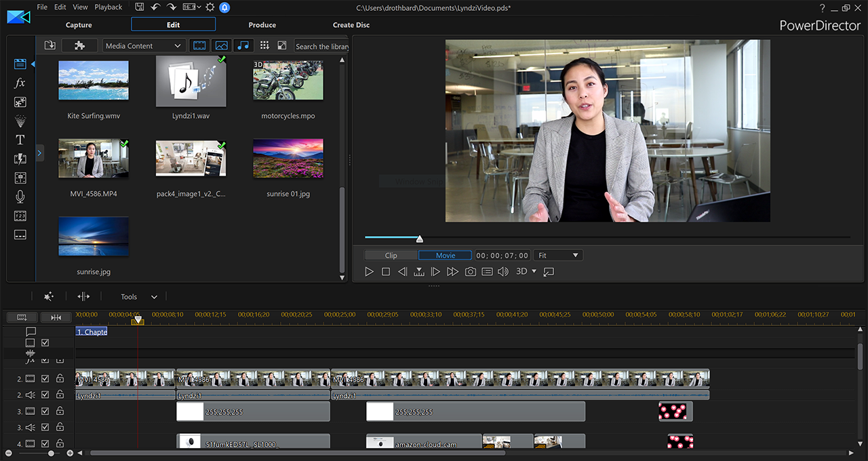Toggle video filter in media library
The image size is (868, 461).
tap(199, 45)
